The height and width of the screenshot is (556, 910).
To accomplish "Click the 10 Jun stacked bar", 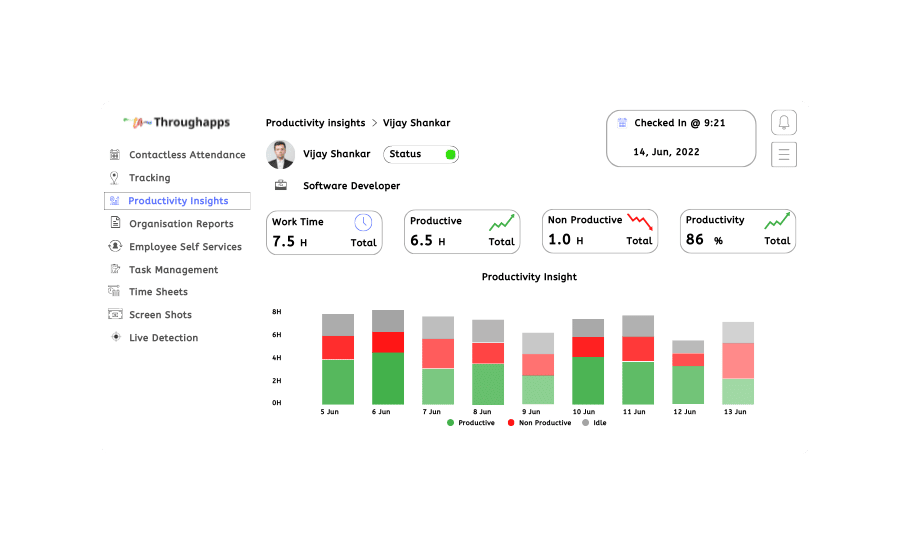I will coord(588,361).
